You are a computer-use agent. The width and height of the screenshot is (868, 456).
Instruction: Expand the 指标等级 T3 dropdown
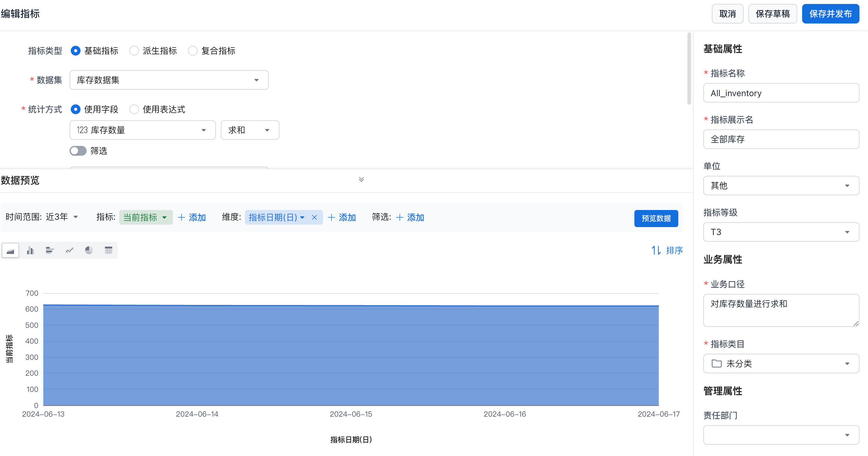click(781, 232)
